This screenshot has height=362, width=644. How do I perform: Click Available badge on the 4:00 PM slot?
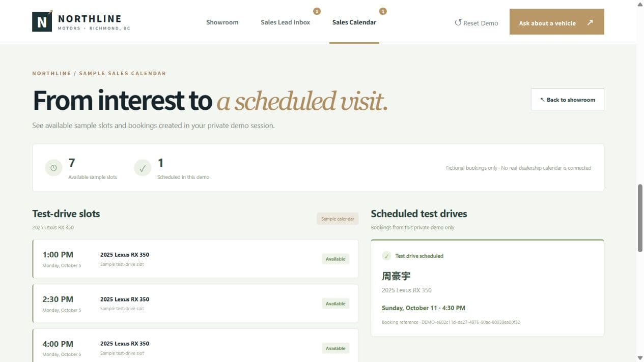[x=335, y=348]
